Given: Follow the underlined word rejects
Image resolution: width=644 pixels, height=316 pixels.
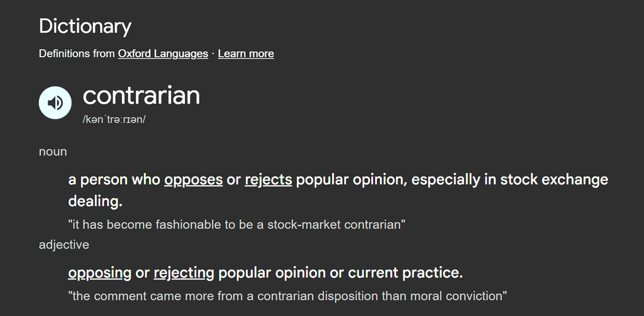Looking at the screenshot, I should tap(269, 179).
